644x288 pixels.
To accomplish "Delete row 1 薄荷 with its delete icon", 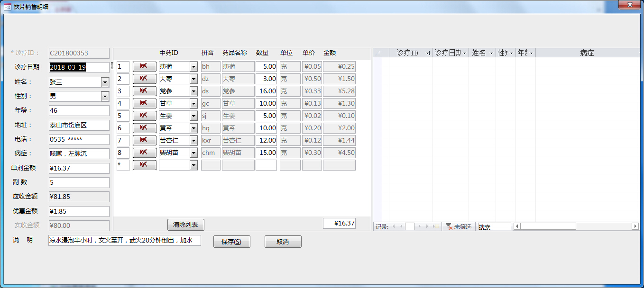I will click(x=144, y=66).
